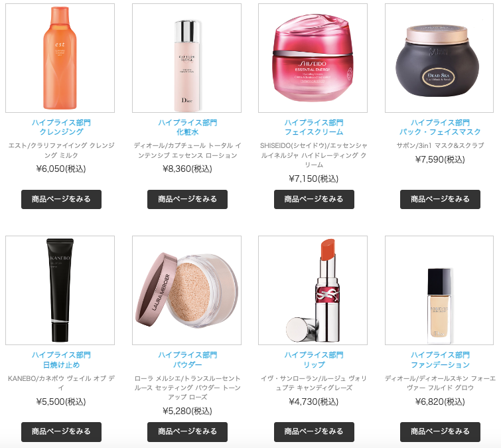Open the Shiseido Essential Energy cream image

click(313, 58)
